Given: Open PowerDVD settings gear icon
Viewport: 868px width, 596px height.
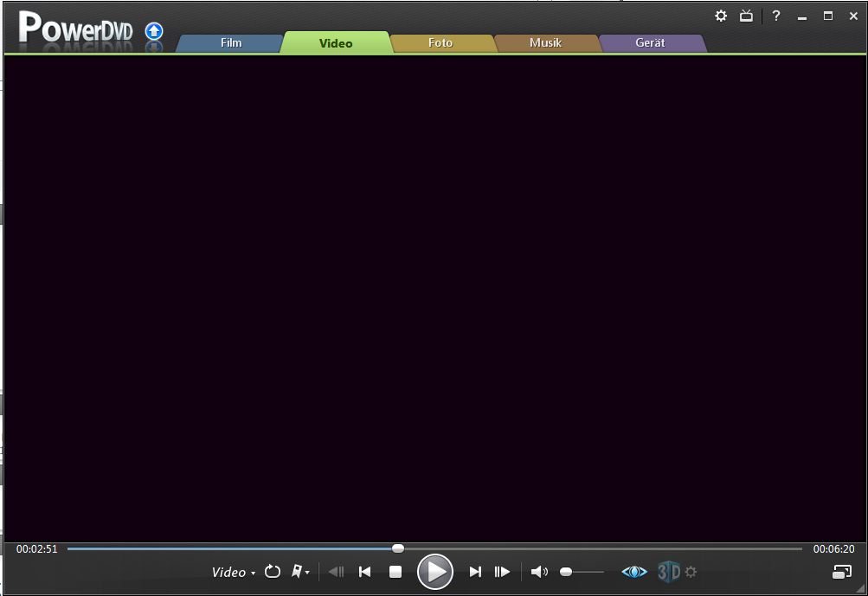Looking at the screenshot, I should click(x=721, y=16).
